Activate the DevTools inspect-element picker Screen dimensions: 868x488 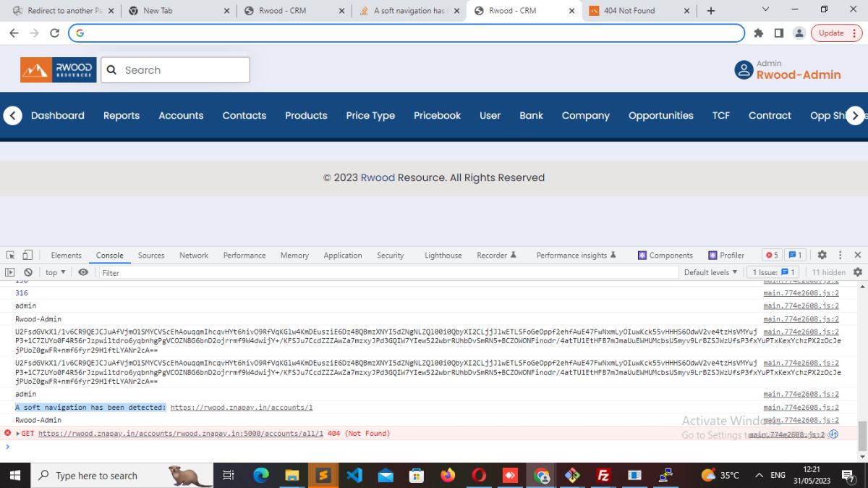click(x=11, y=255)
